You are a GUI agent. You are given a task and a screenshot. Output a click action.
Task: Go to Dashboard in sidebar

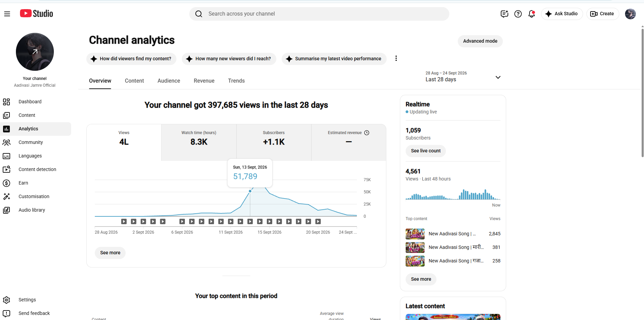tap(36, 102)
